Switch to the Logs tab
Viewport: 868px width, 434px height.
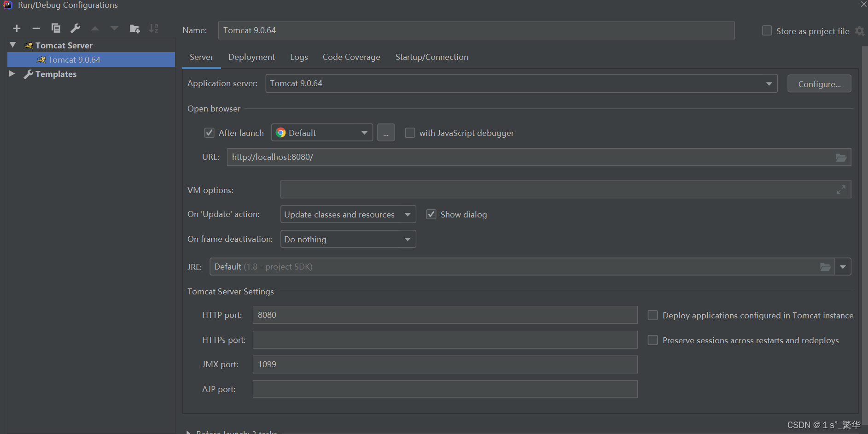tap(299, 57)
